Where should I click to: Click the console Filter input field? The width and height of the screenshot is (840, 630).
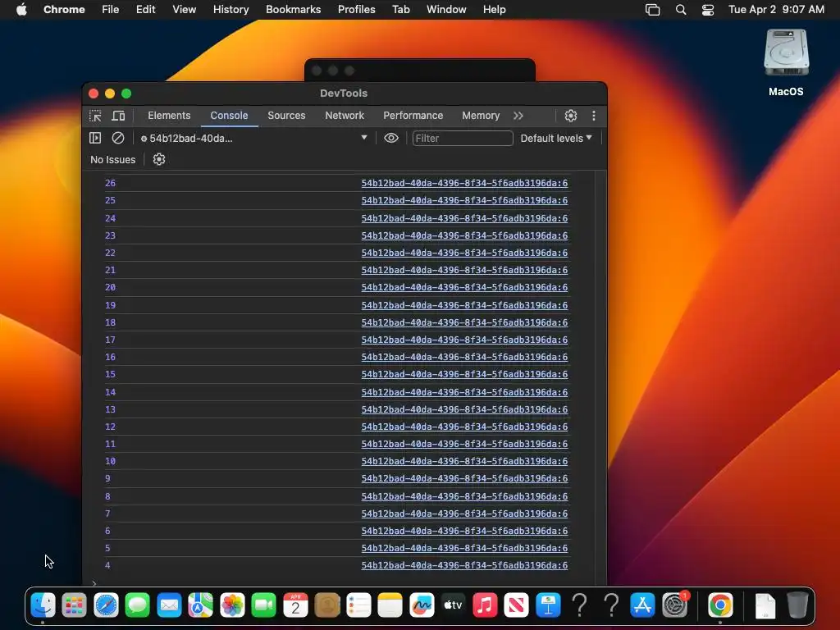[463, 138]
